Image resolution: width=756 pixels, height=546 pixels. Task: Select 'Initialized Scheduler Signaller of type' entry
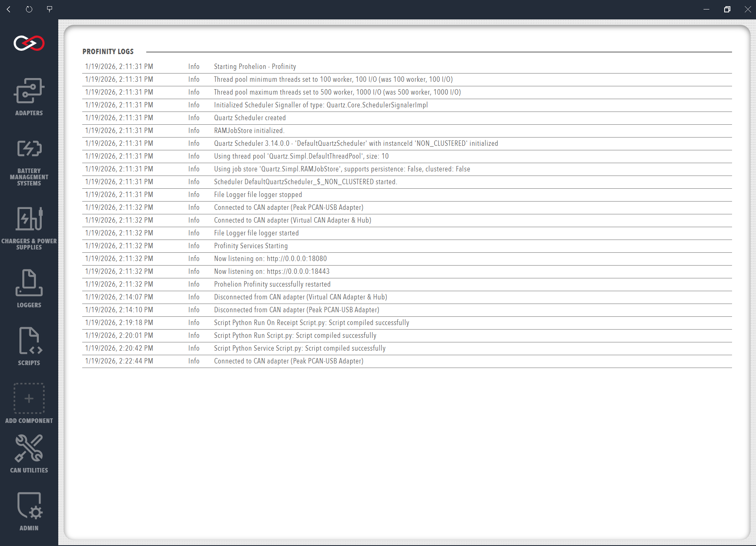click(x=407, y=105)
